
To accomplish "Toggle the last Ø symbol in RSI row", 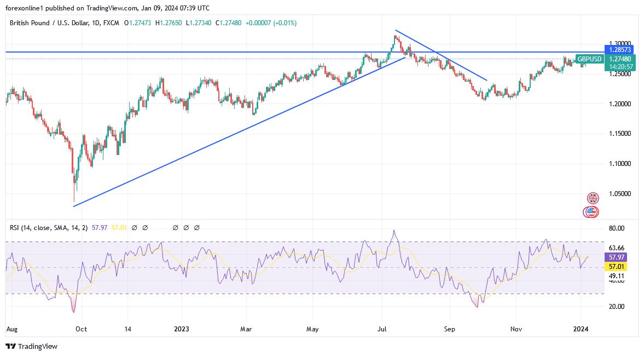I will coord(196,227).
